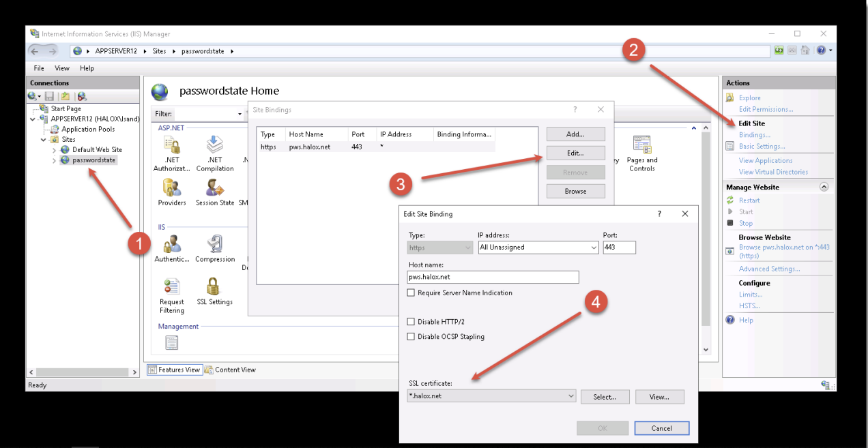
Task: Open the IP address dropdown
Action: coord(538,248)
